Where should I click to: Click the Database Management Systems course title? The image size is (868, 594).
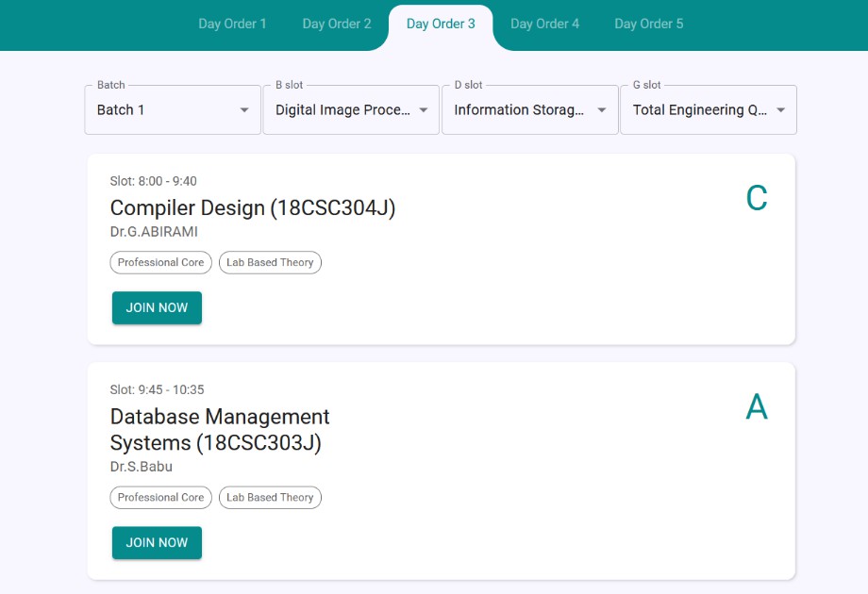(x=220, y=429)
